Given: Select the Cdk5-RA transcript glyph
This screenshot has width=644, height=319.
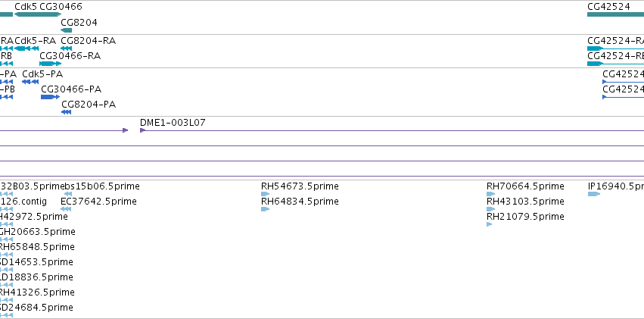Looking at the screenshot, I should 26,48.
